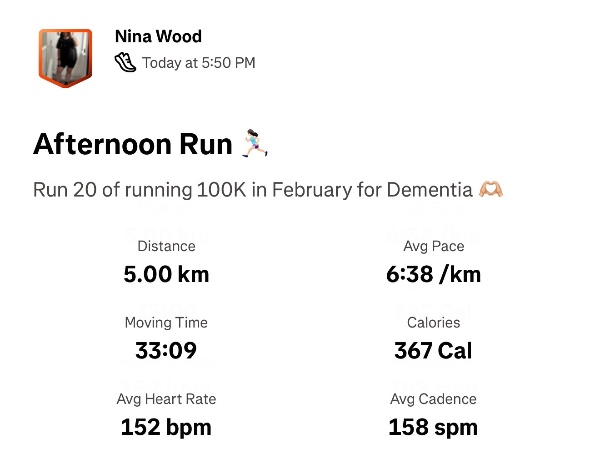The image size is (600, 450).
Task: Select the 152 bpm heart rate value
Action: click(166, 428)
